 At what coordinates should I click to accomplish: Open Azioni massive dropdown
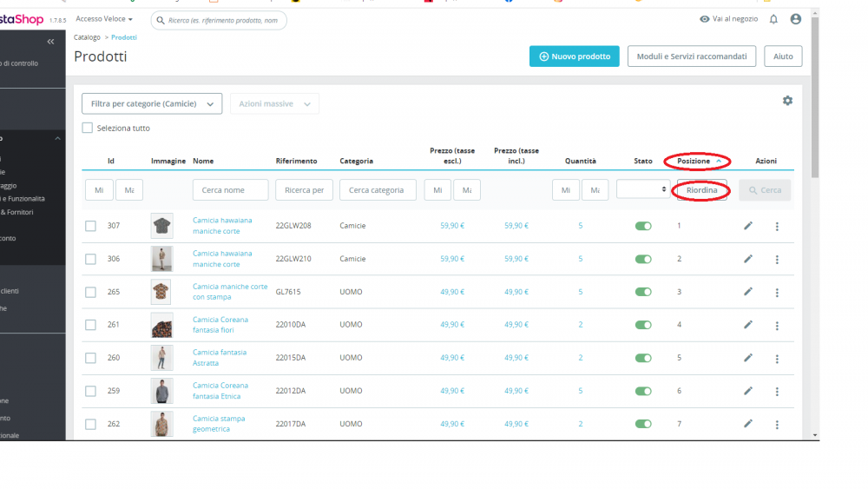pyautogui.click(x=274, y=103)
